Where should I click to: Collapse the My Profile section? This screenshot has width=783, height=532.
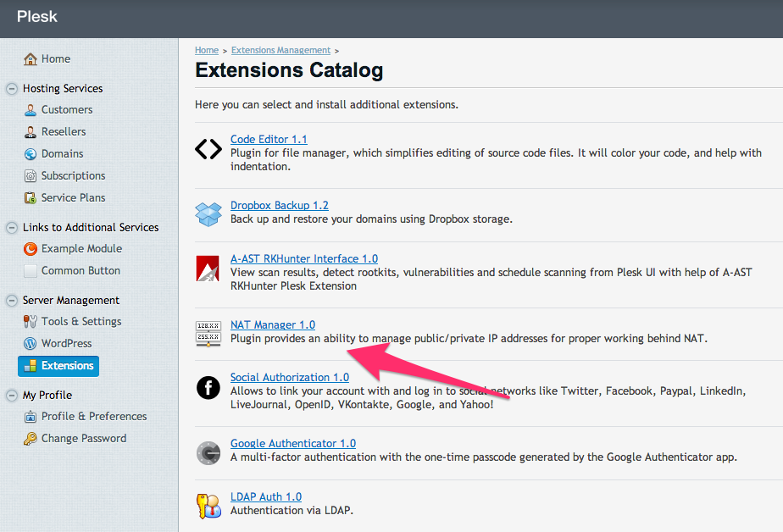tap(12, 396)
